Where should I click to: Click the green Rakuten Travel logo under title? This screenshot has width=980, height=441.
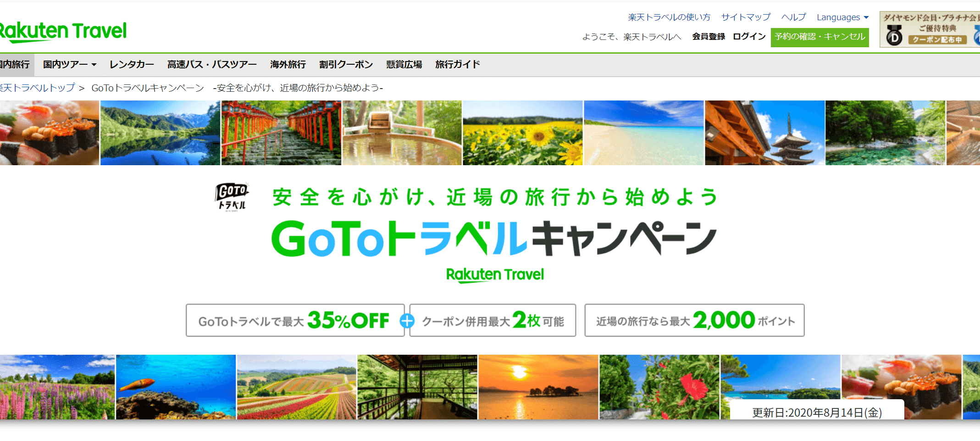495,275
